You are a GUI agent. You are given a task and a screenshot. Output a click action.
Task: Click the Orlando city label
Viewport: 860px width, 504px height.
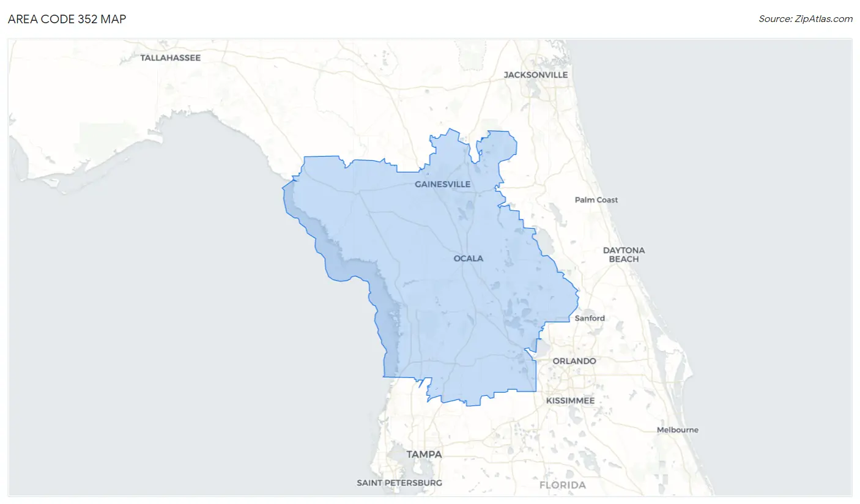(x=574, y=361)
